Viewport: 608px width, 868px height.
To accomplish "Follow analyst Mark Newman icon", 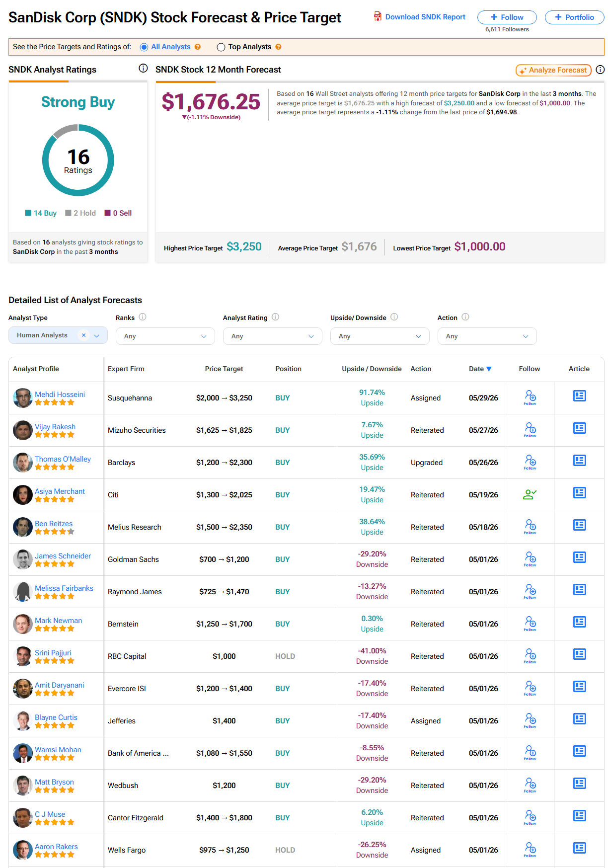I will 530,624.
